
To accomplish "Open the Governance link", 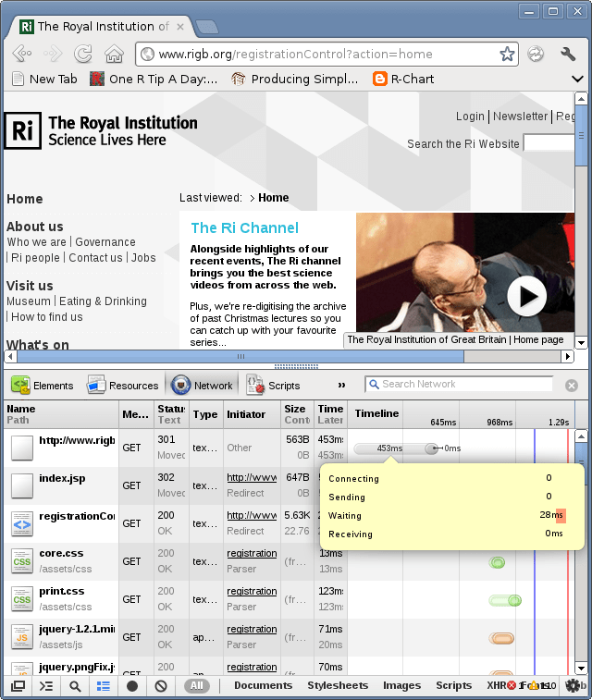I will point(105,242).
